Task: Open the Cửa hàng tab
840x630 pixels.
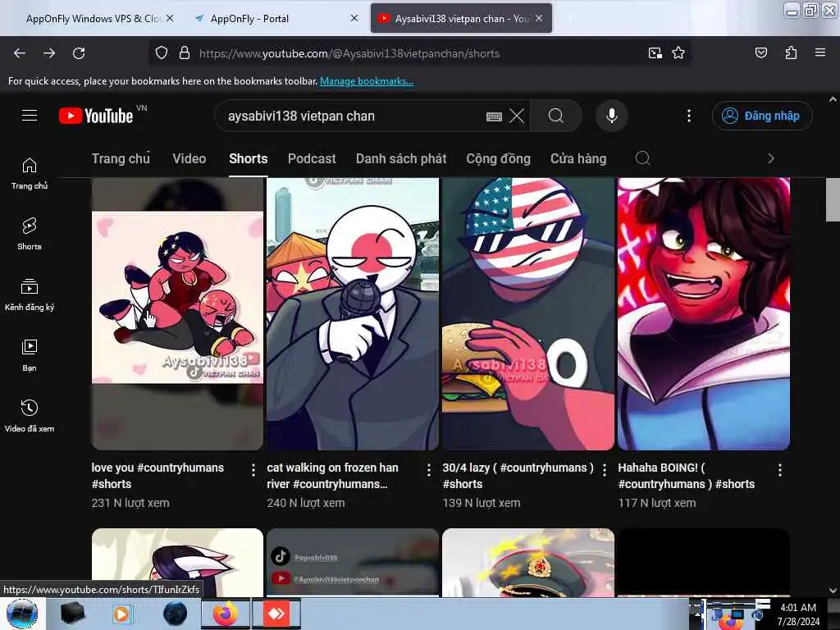Action: (x=578, y=158)
